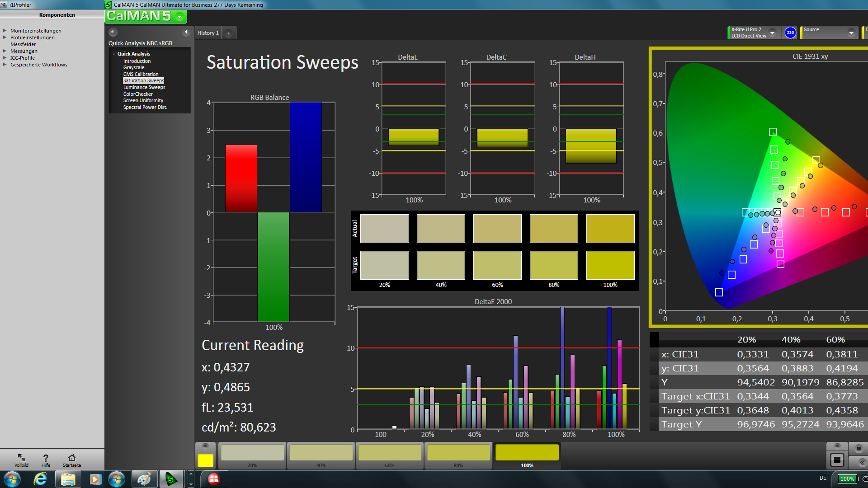Open the CalMAN 5 main menu dropdown
The image size is (868, 488).
tap(179, 17)
